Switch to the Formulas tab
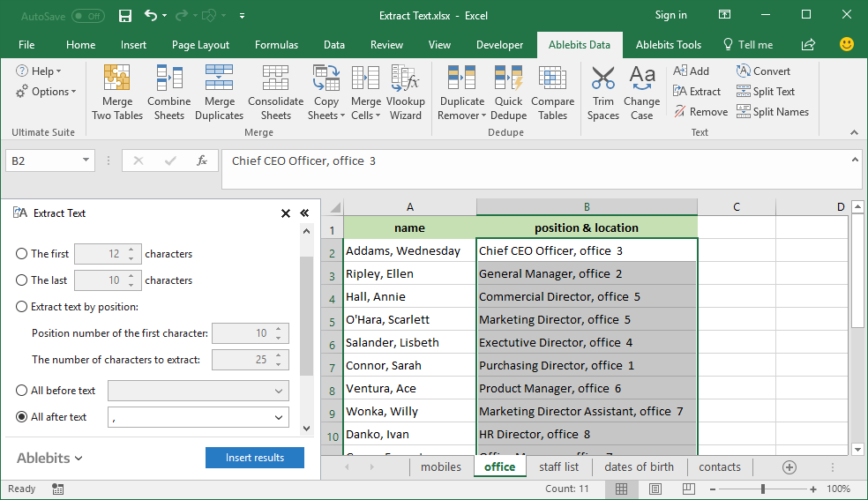Viewport: 868px width, 500px height. tap(276, 45)
